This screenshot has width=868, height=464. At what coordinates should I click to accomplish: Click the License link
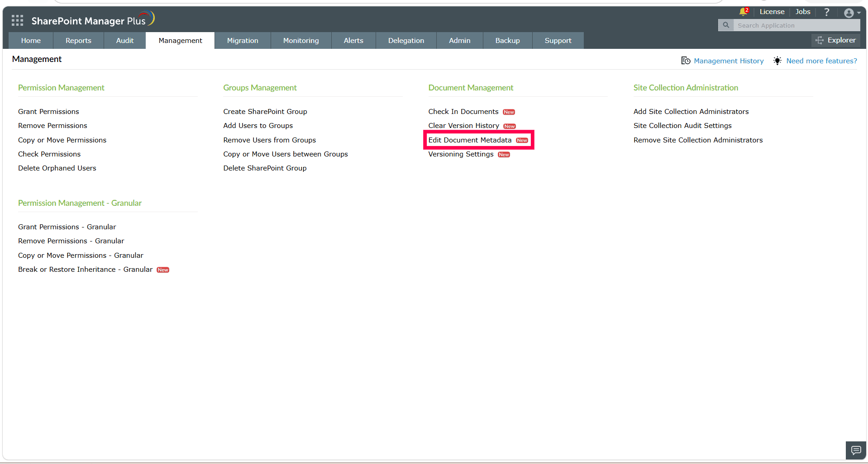(x=772, y=12)
